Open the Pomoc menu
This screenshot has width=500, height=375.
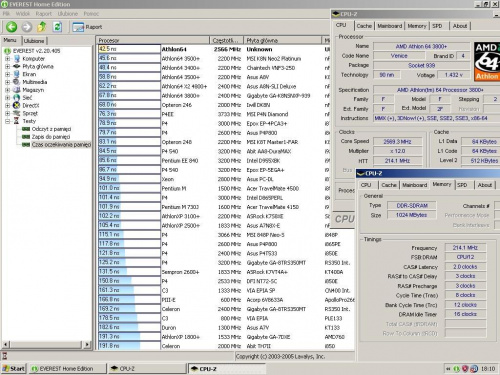pyautogui.click(x=91, y=14)
